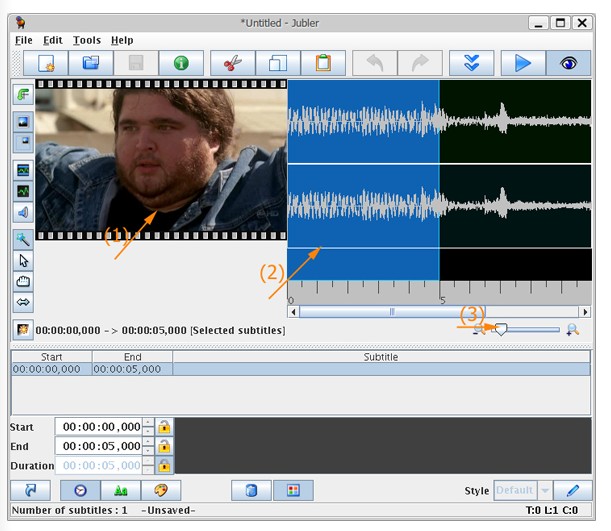Click the green Info icon
611x531 pixels.
pos(181,63)
